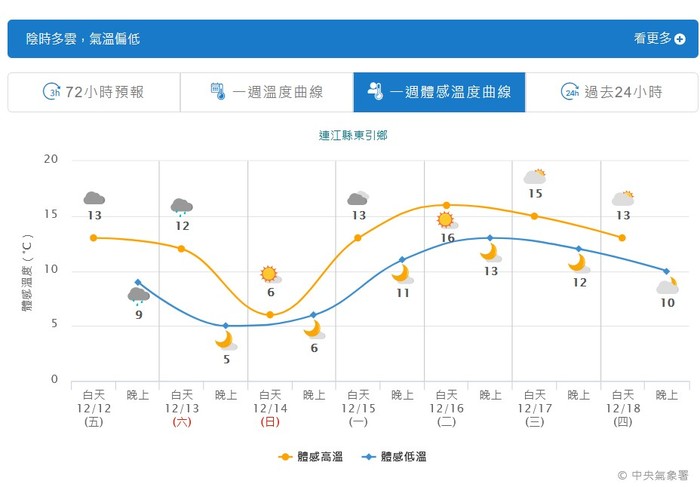Click the rainy cloud icon above 12/13 daytime

pyautogui.click(x=182, y=207)
